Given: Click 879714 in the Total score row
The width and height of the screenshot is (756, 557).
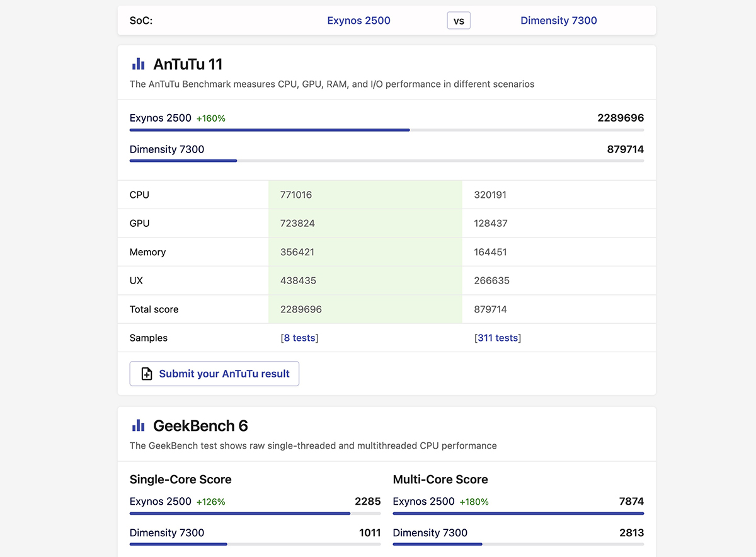Looking at the screenshot, I should coord(491,309).
